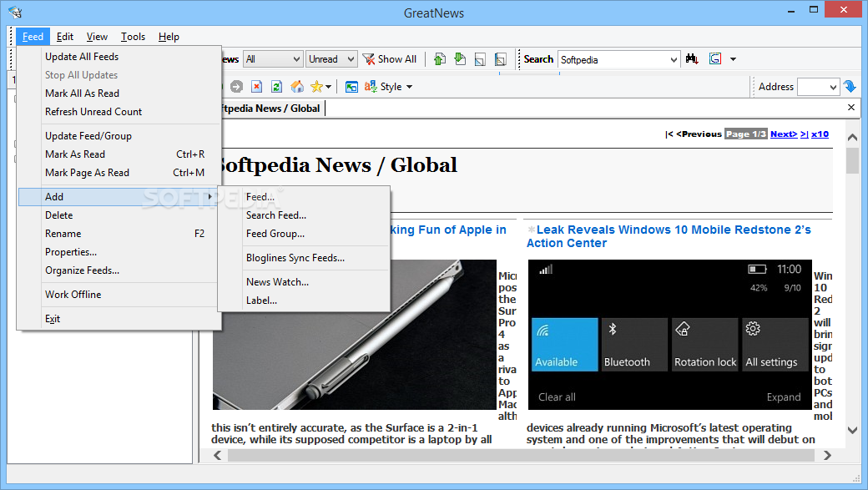Viewport: 868px width, 490px height.
Task: Open the Address combo box
Action: pyautogui.click(x=818, y=87)
